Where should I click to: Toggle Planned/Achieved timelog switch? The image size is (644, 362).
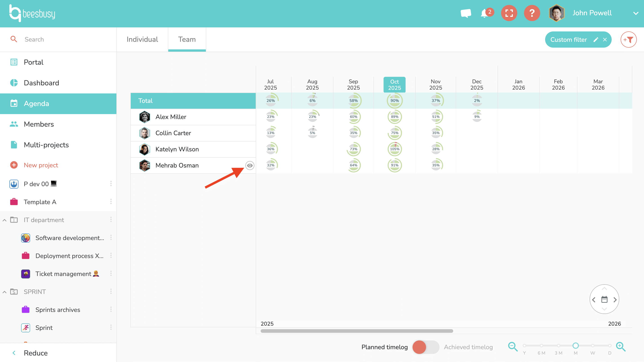coord(426,347)
